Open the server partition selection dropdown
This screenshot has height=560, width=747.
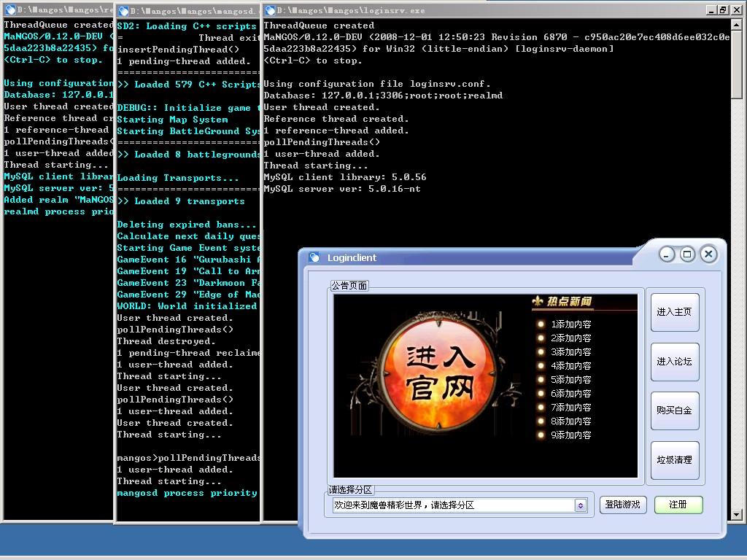point(460,504)
